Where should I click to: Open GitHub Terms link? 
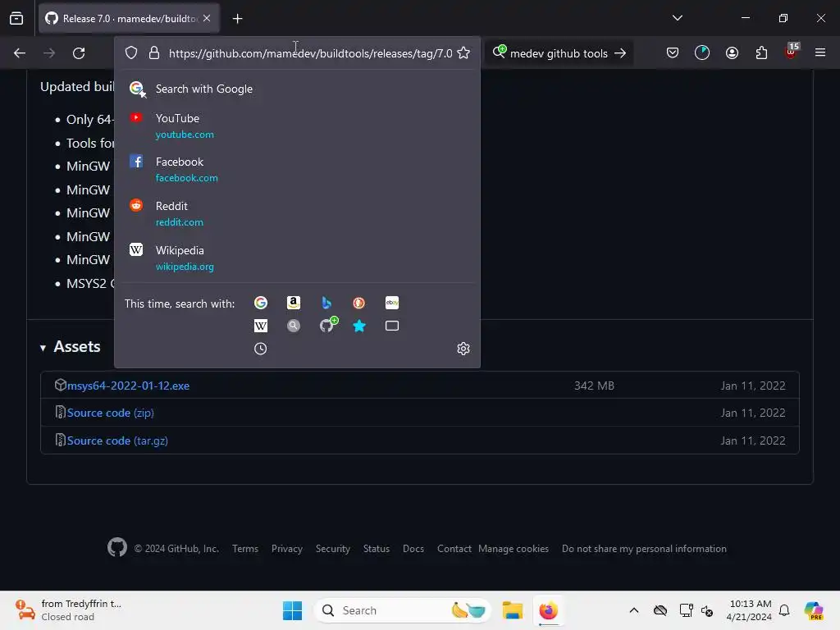244,549
